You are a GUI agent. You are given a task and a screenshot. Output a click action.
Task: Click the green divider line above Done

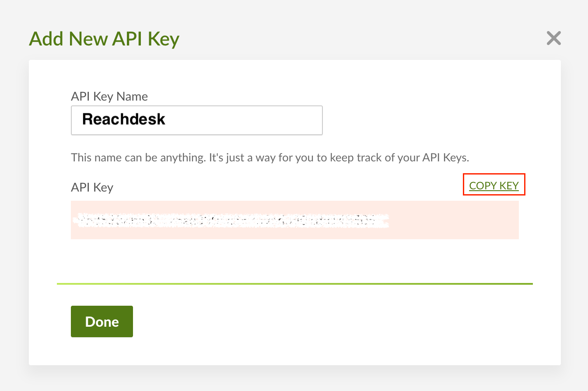click(x=295, y=284)
